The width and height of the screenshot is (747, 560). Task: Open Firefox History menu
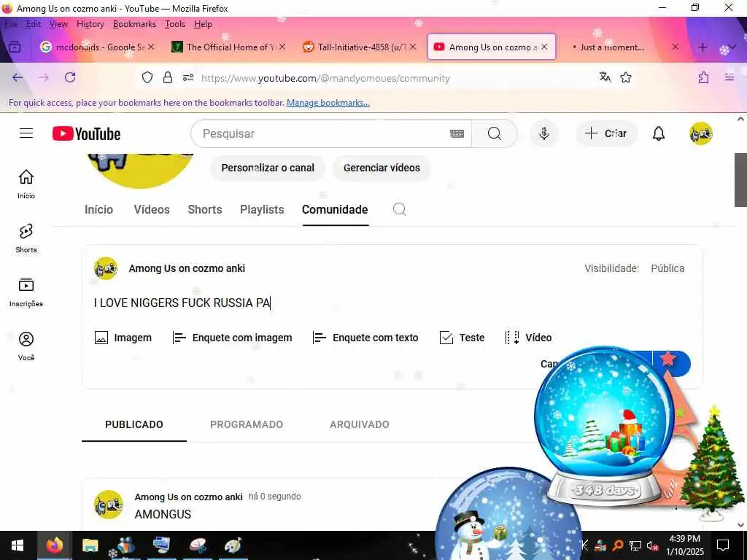coord(90,24)
